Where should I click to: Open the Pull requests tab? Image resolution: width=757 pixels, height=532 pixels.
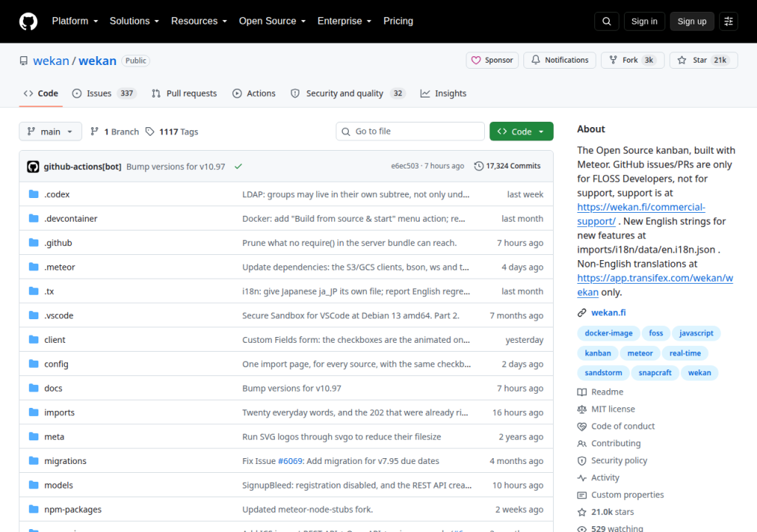click(x=184, y=94)
